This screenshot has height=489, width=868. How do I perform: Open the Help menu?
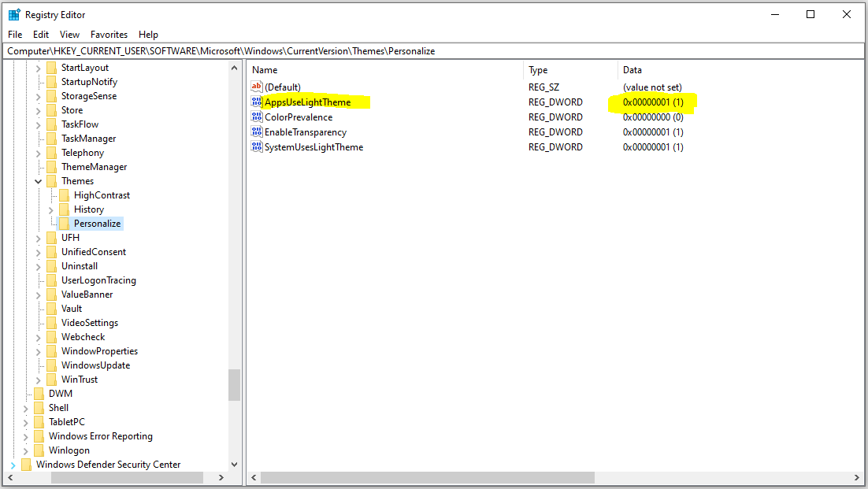tap(148, 35)
